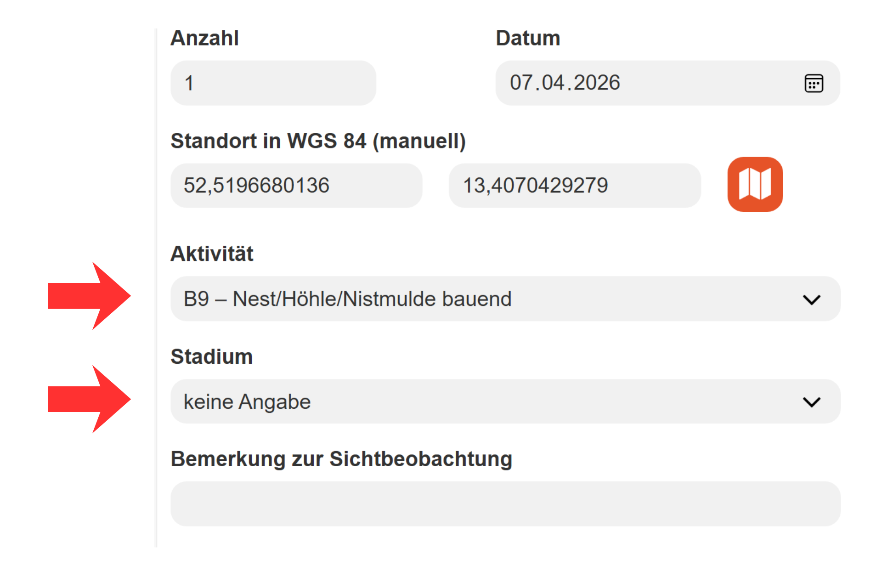Click the 'Anzahl' field label
The image size is (882, 588).
point(204,38)
